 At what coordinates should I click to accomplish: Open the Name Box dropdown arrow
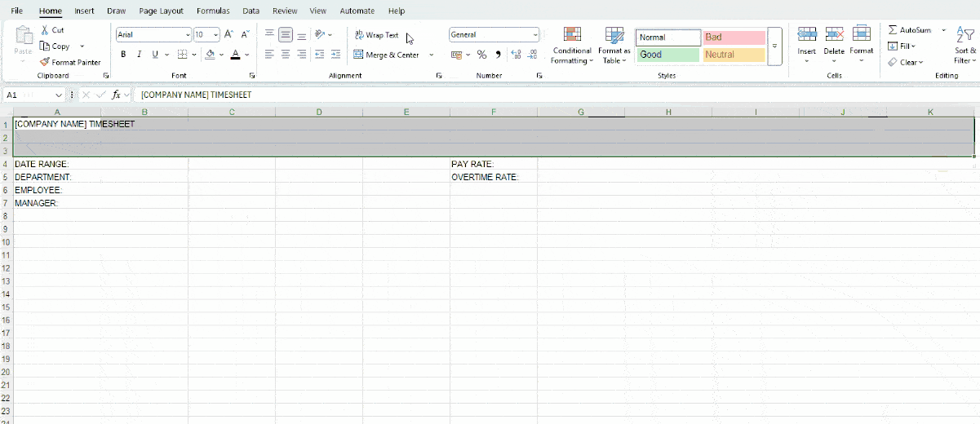pos(60,95)
